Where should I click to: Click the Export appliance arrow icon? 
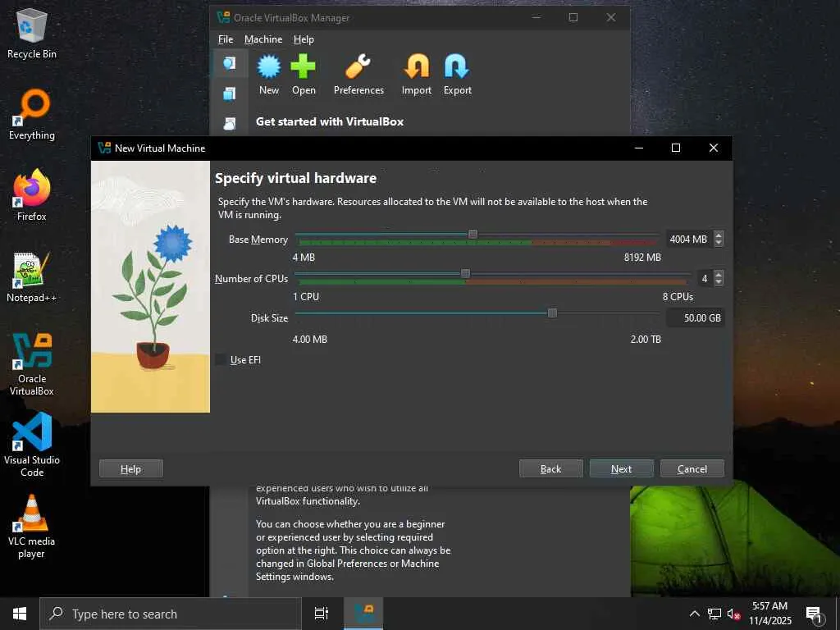[457, 75]
